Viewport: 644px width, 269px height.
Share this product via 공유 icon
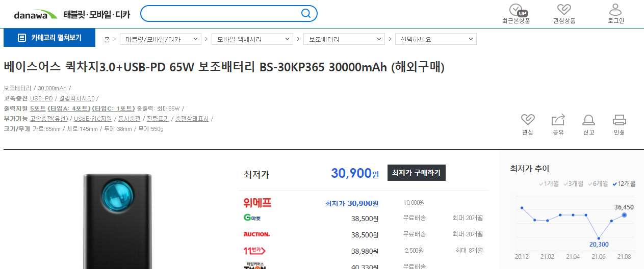tap(558, 120)
